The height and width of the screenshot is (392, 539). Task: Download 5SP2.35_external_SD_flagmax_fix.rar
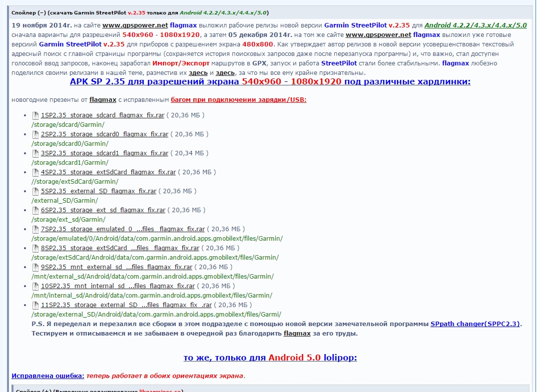[x=98, y=191]
